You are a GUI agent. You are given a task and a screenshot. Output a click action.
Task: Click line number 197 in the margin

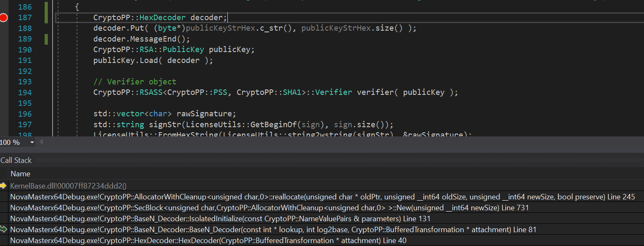pos(25,125)
